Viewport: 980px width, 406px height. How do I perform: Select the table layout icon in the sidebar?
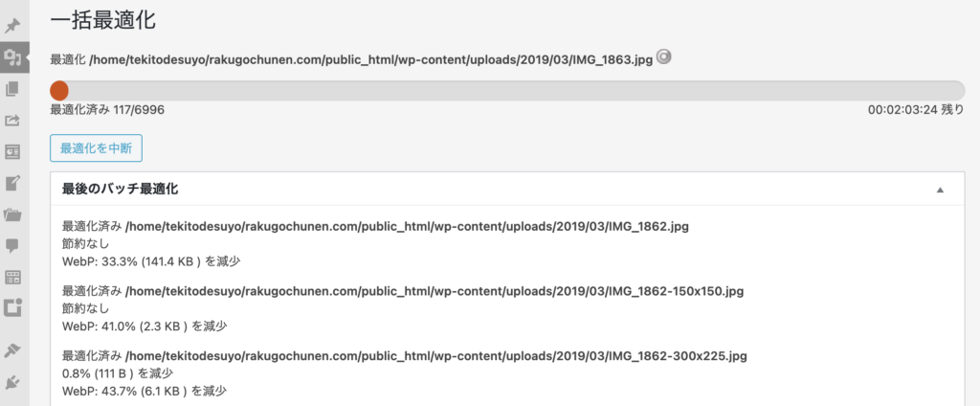(11, 277)
